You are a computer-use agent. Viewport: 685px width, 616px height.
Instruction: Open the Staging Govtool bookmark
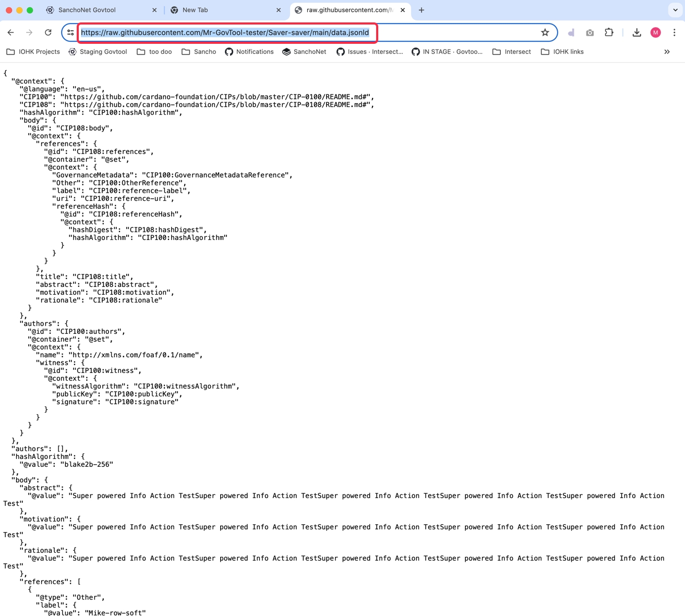point(98,52)
